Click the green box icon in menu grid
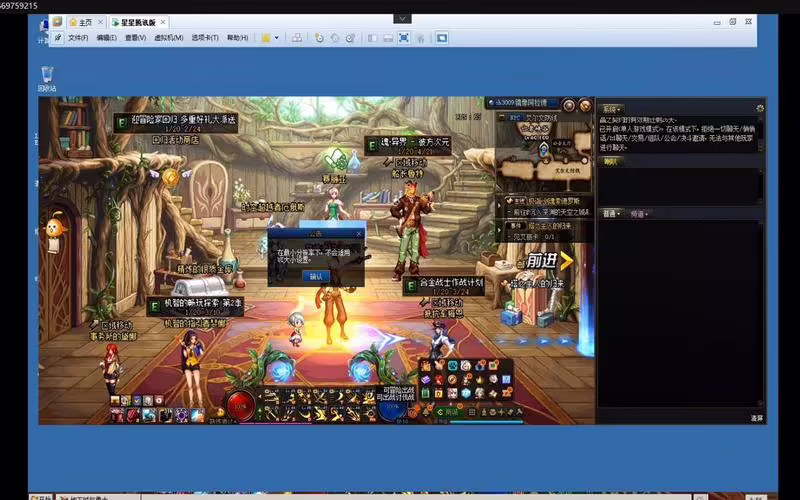The width and height of the screenshot is (800, 500). pyautogui.click(x=426, y=393)
